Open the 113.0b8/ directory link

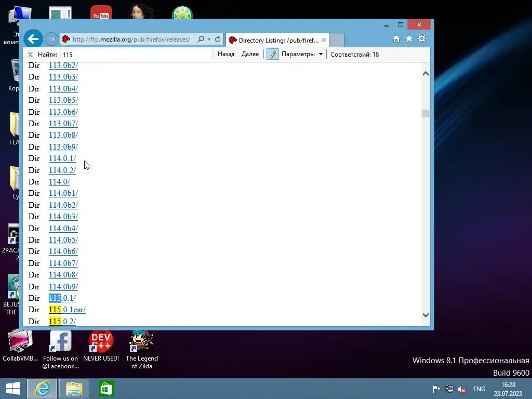pyautogui.click(x=63, y=135)
